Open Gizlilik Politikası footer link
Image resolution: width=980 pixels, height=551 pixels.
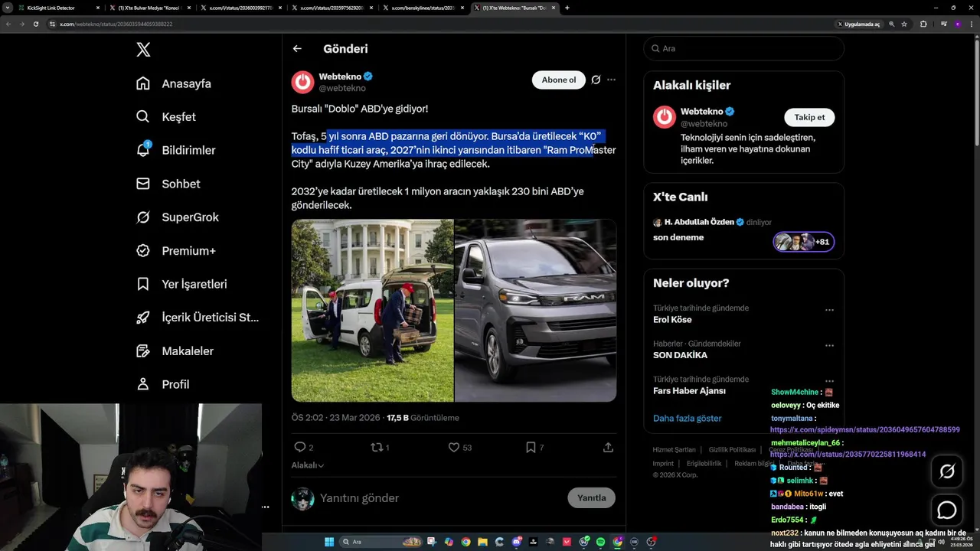point(733,450)
